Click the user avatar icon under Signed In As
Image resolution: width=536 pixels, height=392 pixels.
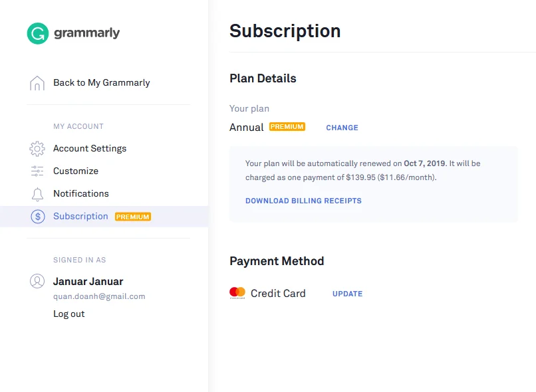[37, 281]
